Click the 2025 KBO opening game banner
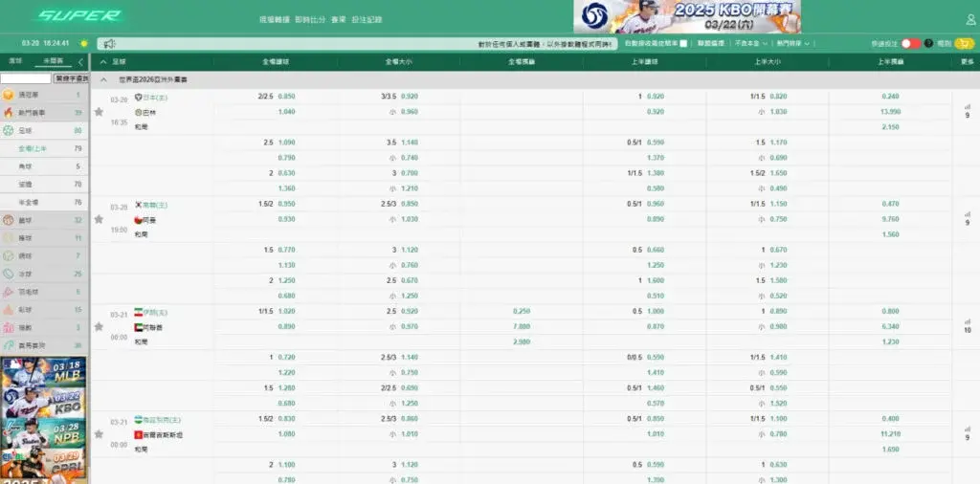Image resolution: width=980 pixels, height=484 pixels. pos(686,16)
